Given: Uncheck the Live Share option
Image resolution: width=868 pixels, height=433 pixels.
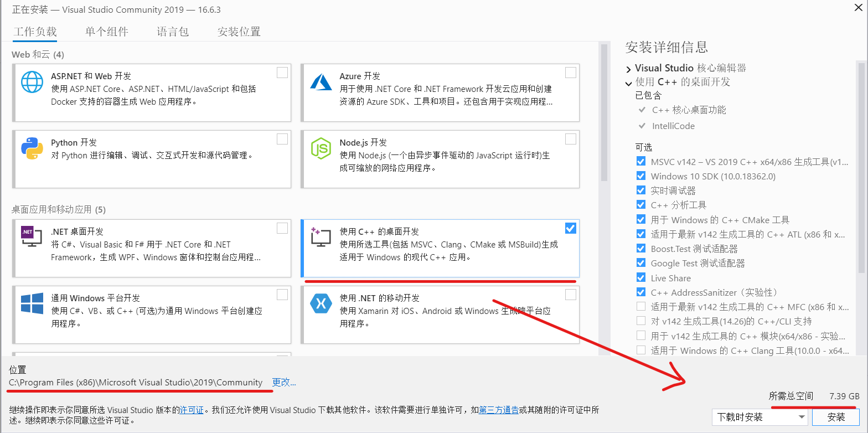Looking at the screenshot, I should [x=641, y=277].
